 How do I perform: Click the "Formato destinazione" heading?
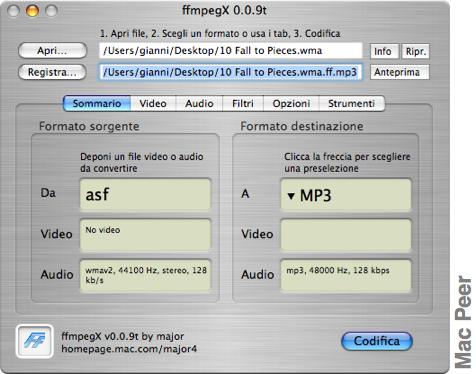click(x=302, y=126)
